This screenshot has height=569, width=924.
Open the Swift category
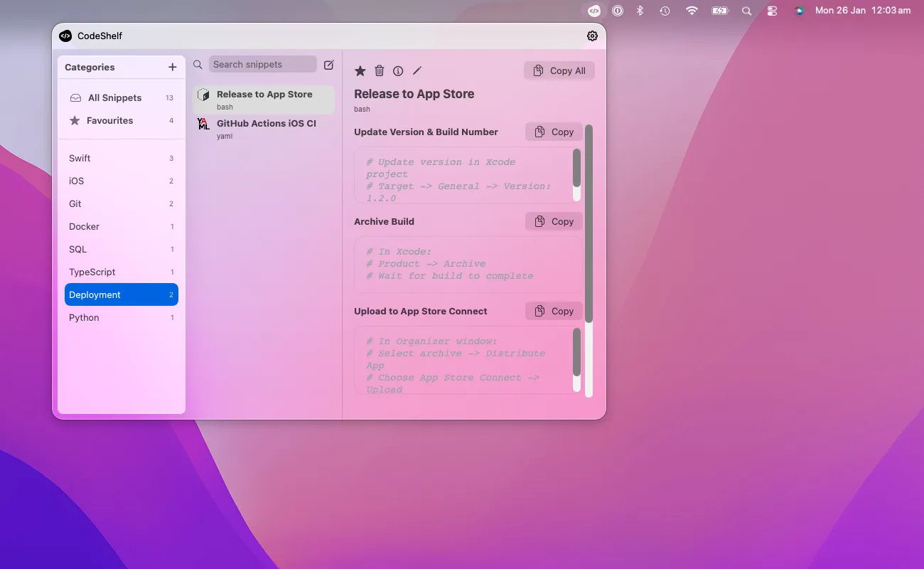click(x=80, y=158)
